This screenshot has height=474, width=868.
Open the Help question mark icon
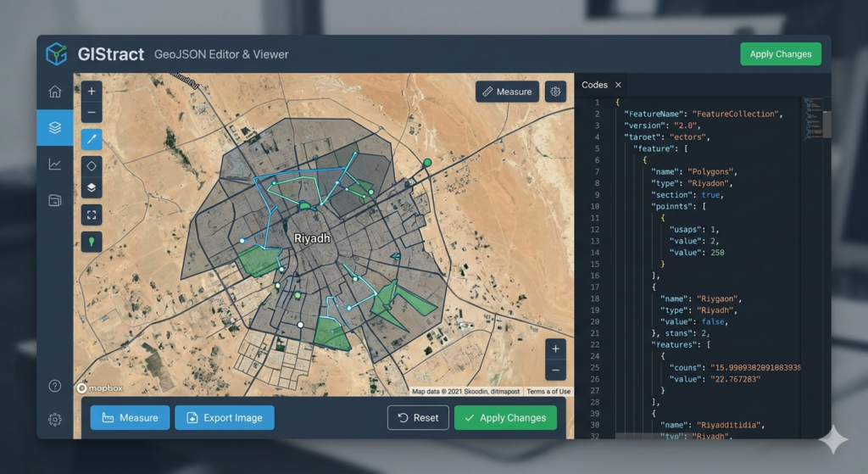(55, 386)
